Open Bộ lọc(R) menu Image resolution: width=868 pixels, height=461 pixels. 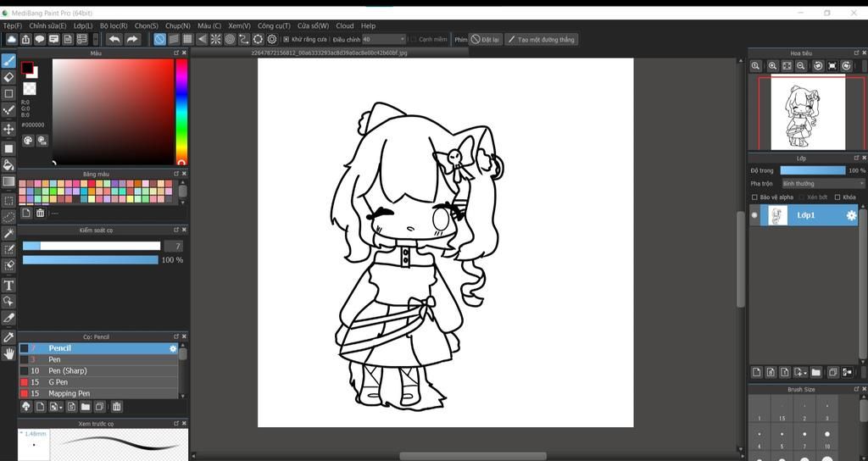(114, 26)
